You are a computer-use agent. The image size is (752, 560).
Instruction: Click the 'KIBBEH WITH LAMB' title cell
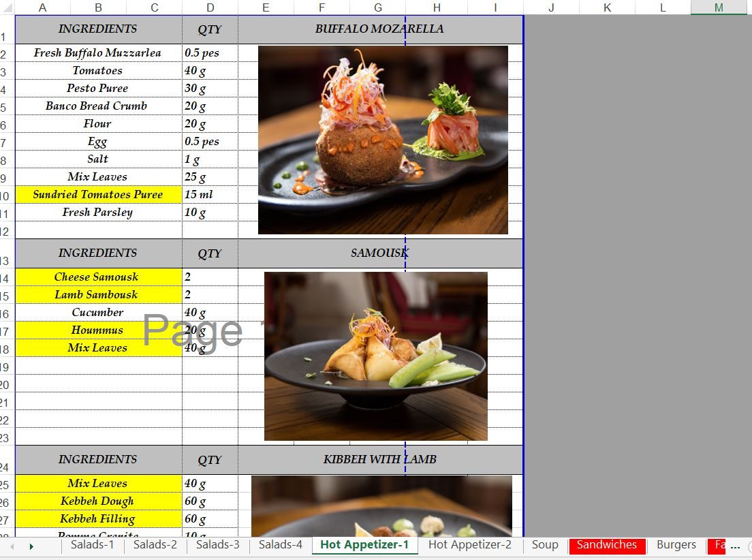click(x=380, y=460)
